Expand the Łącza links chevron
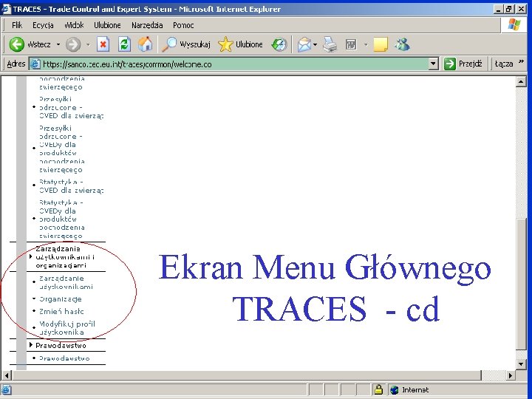Screen dimensions: 532x399 tap(521, 61)
